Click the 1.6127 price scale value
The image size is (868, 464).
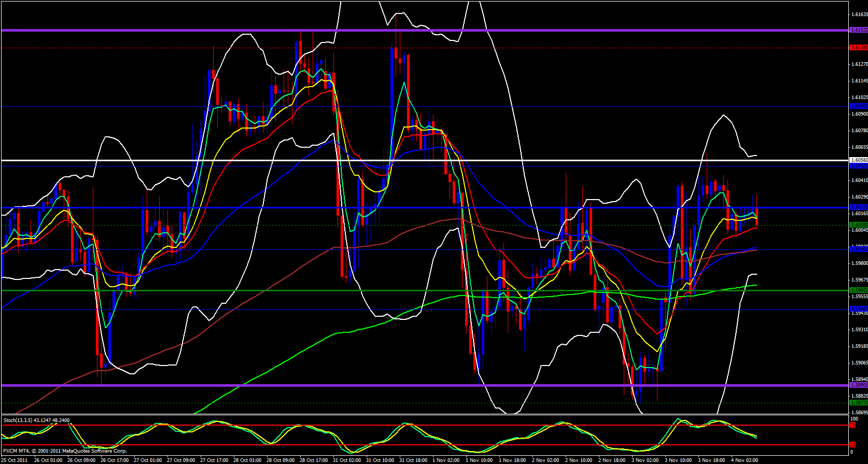click(859, 64)
